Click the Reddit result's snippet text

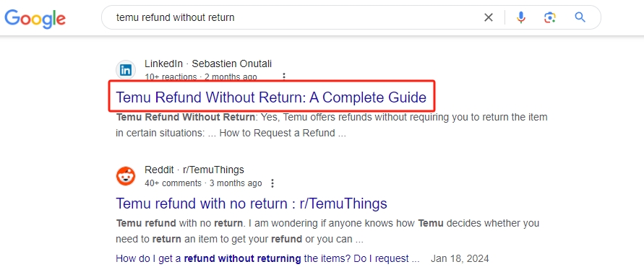tap(327, 232)
